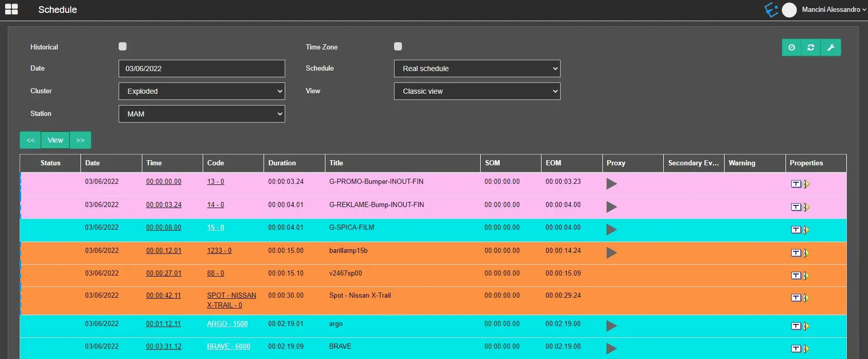Expand the View dropdown showing Classic view
This screenshot has height=359, width=868.
click(x=477, y=91)
